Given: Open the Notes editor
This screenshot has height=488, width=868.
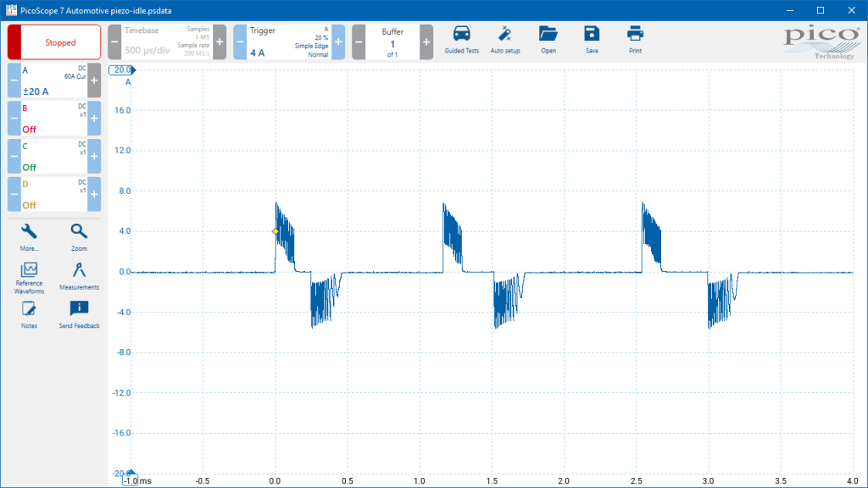Looking at the screenshot, I should tap(29, 315).
